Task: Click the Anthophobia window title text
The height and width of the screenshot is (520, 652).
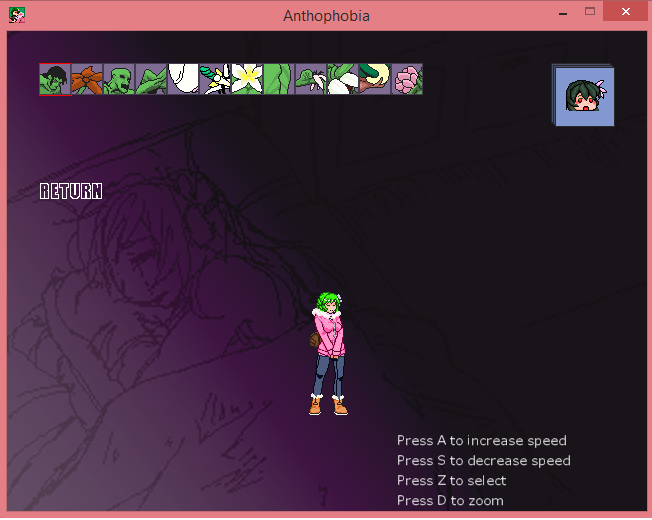Action: pyautogui.click(x=326, y=16)
